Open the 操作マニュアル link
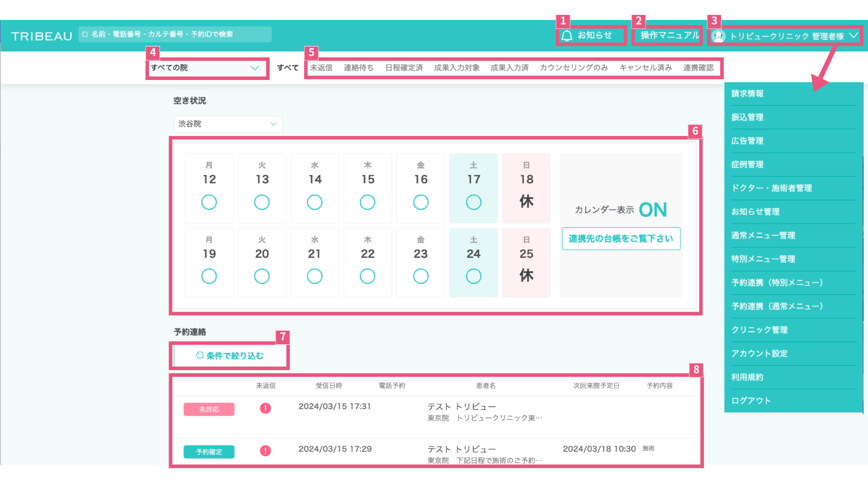The width and height of the screenshot is (868, 488). coord(670,35)
